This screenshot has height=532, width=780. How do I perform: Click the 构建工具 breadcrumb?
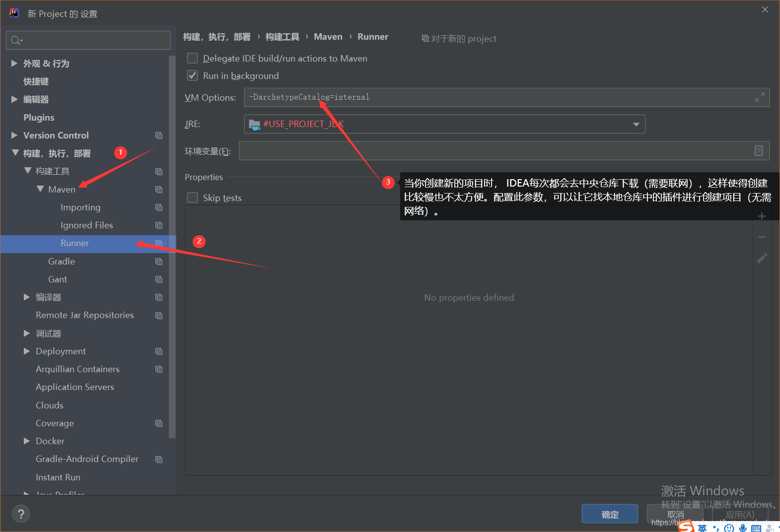tap(282, 37)
